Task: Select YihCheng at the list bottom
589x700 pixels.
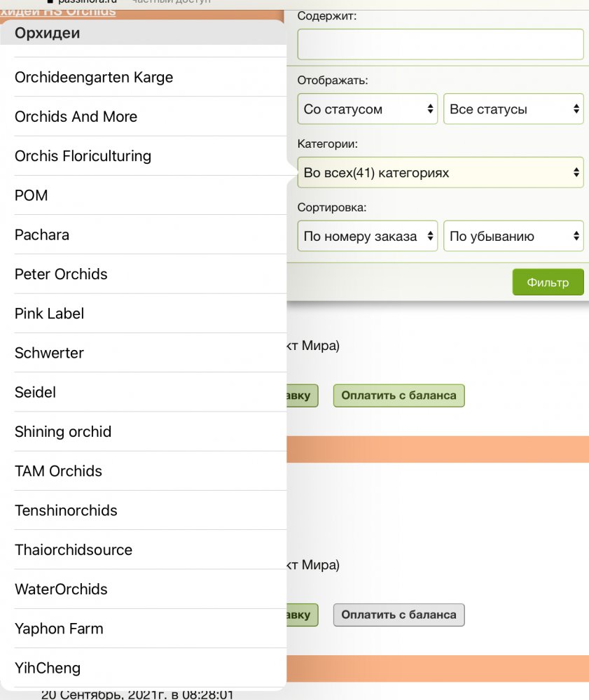Action: coord(48,668)
